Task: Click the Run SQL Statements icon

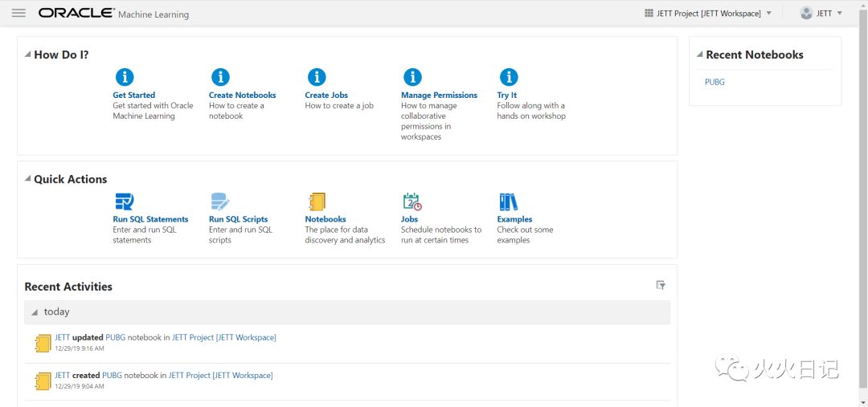Action: click(124, 201)
